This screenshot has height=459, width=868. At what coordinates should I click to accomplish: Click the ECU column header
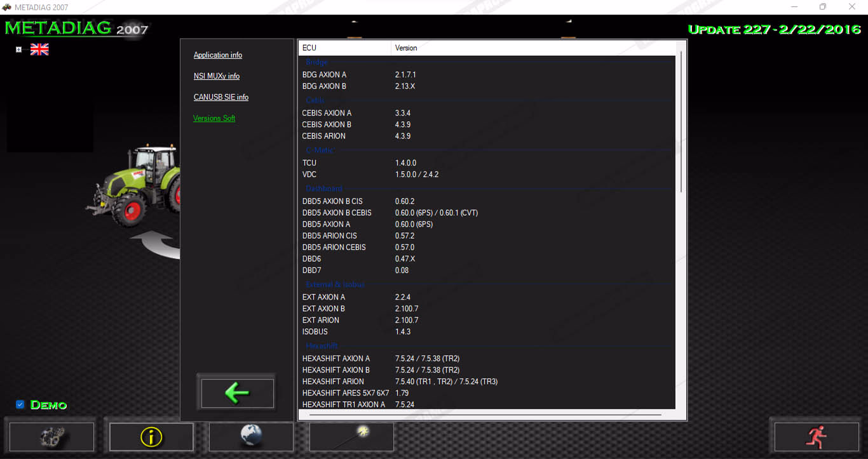coord(344,48)
